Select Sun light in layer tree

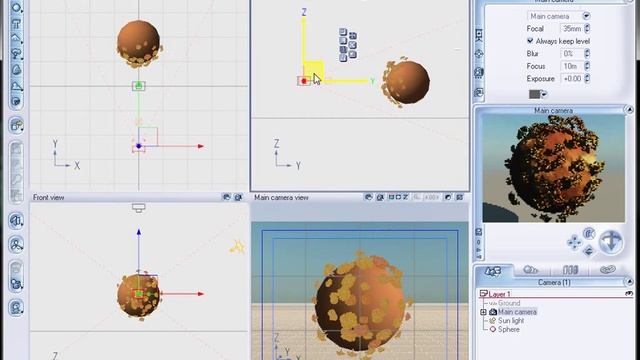coord(511,321)
